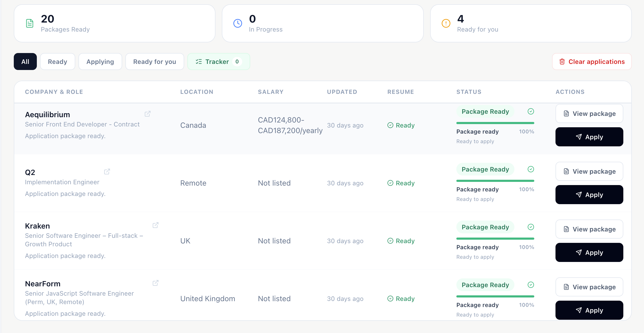View package for Aequilibrium
The image size is (644, 333).
point(589,113)
